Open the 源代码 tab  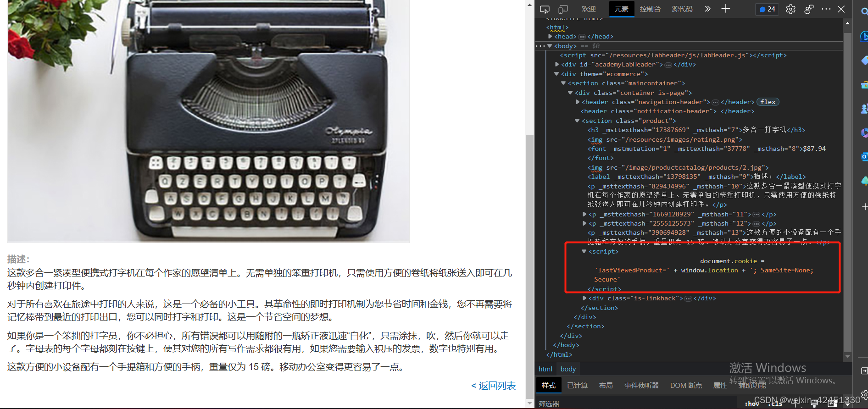coord(682,9)
